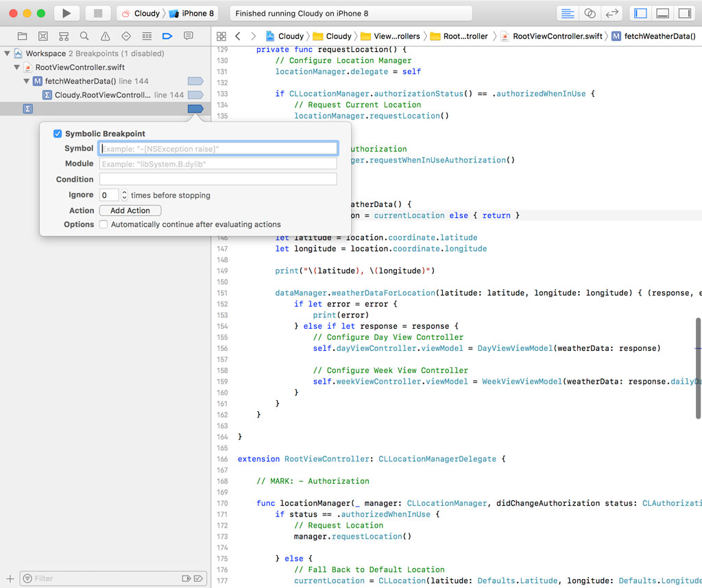Click the Add Action button
This screenshot has height=588, width=702.
coord(130,210)
